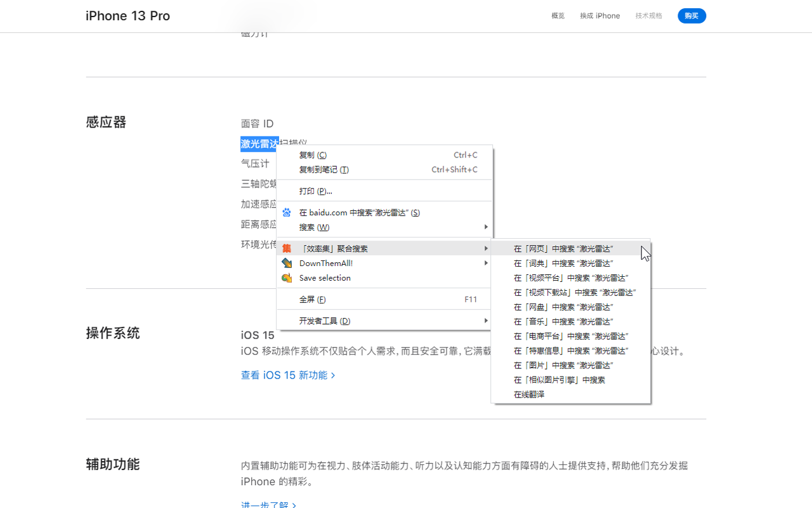Open the 概览 nav link

click(558, 16)
